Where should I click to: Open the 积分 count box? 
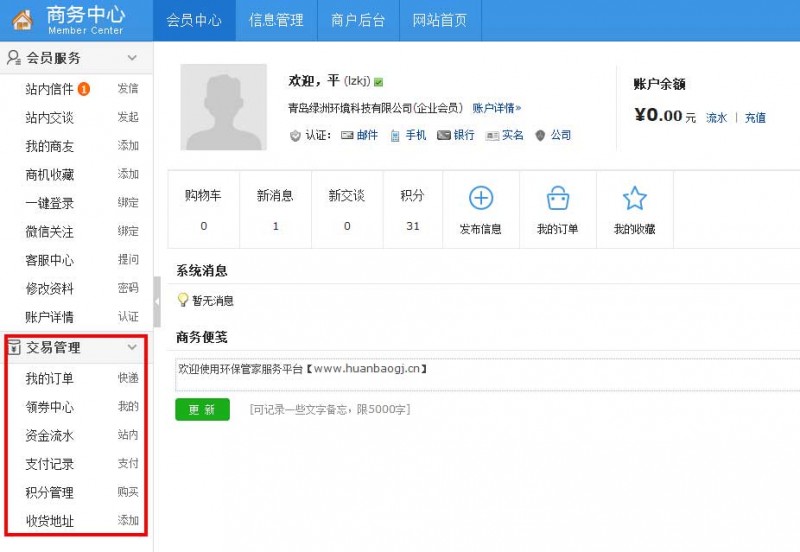tap(413, 210)
